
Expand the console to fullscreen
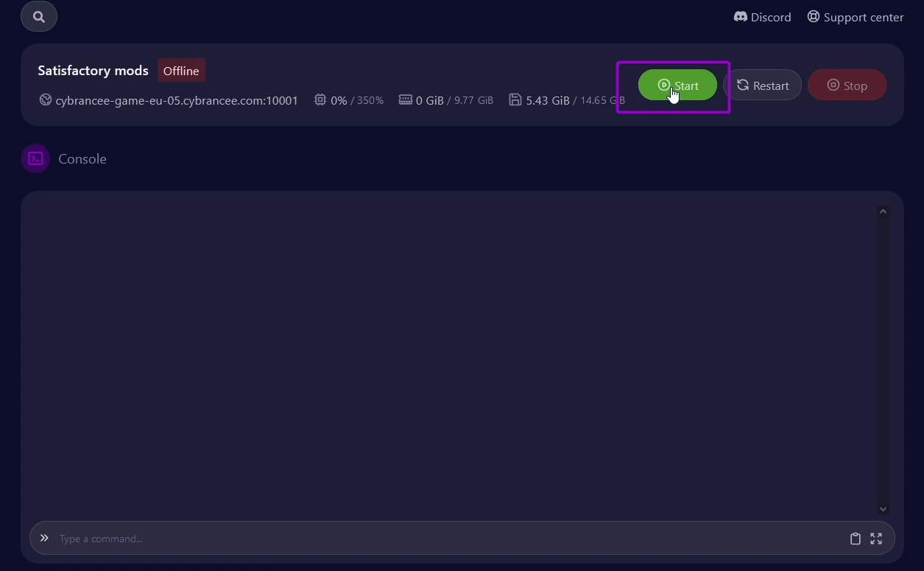(x=876, y=539)
